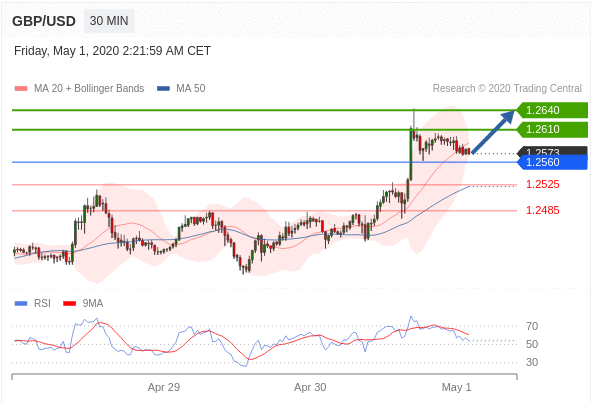Image resolution: width=600 pixels, height=410 pixels.
Task: Click the red 9MA legend swatch
Action: (x=70, y=304)
